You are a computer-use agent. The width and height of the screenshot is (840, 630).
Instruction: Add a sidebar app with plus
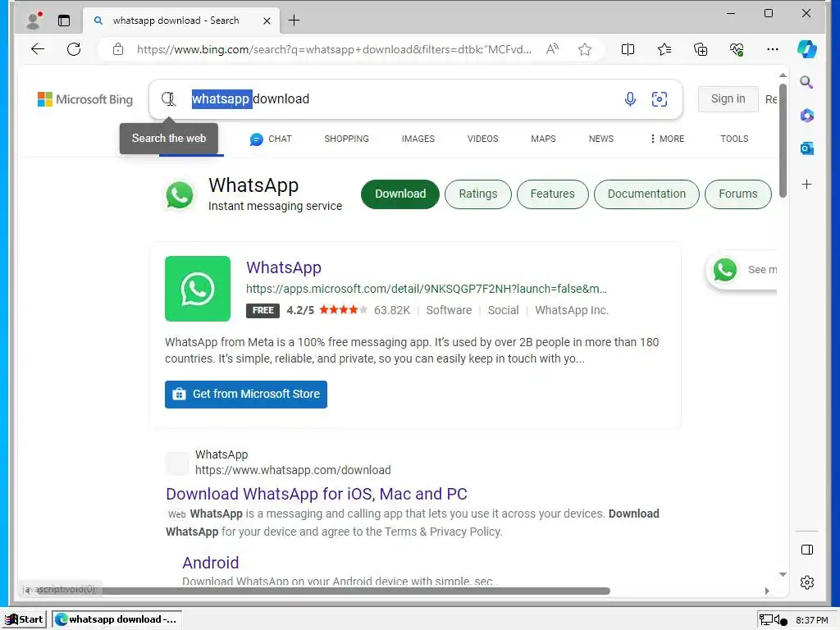click(x=807, y=185)
